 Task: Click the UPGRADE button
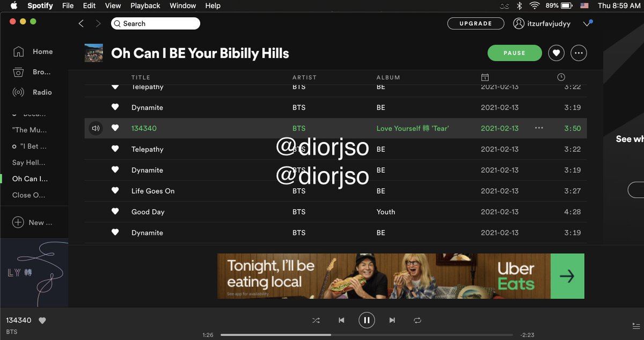point(476,24)
